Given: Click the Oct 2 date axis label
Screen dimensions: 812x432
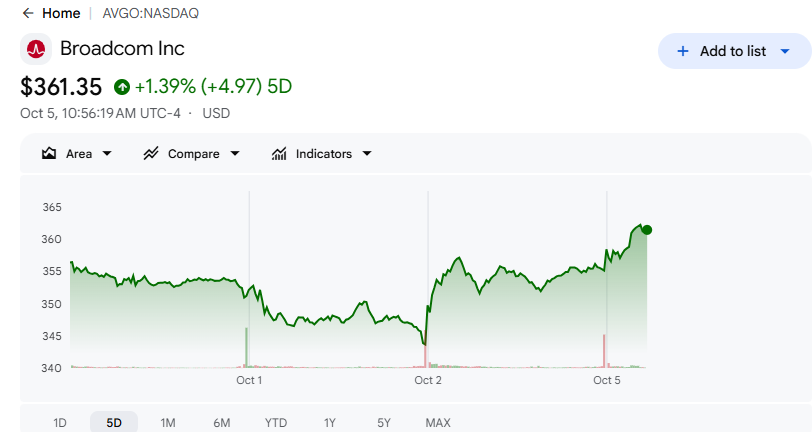Looking at the screenshot, I should (428, 380).
